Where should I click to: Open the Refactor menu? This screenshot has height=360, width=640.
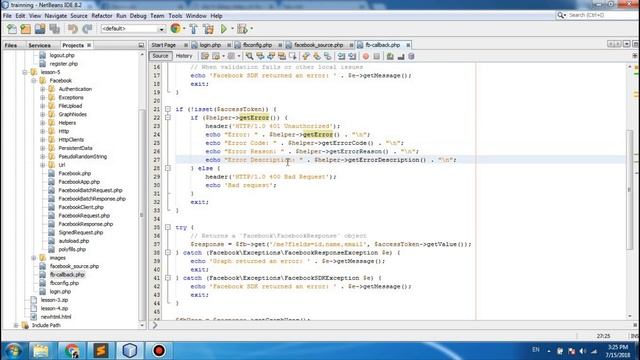click(x=102, y=16)
